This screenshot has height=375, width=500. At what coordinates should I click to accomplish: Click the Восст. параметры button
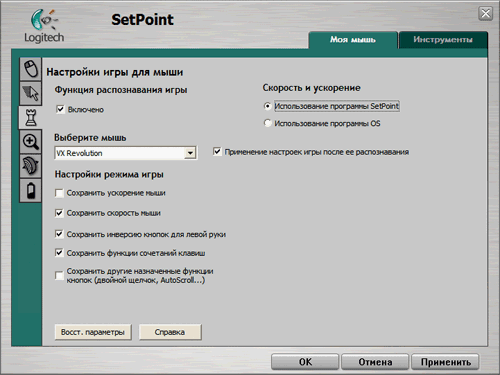(x=93, y=332)
